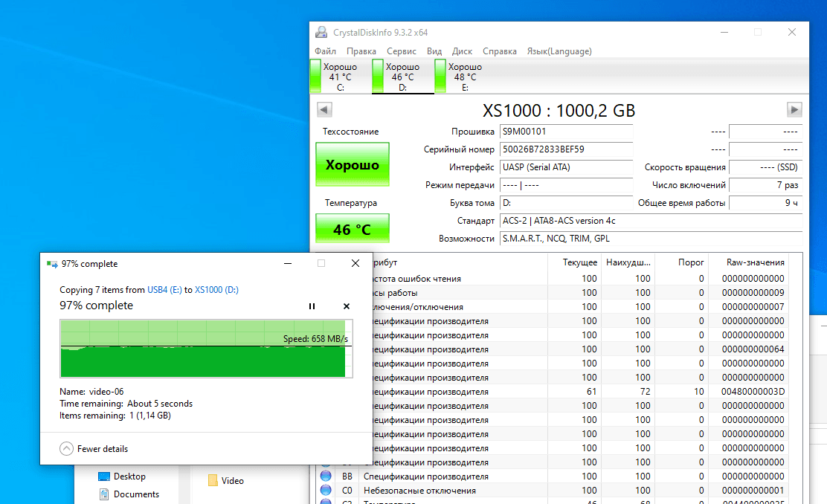Viewport: 827px width, 504px height.
Task: Click the 61 current value cell
Action: tap(591, 392)
